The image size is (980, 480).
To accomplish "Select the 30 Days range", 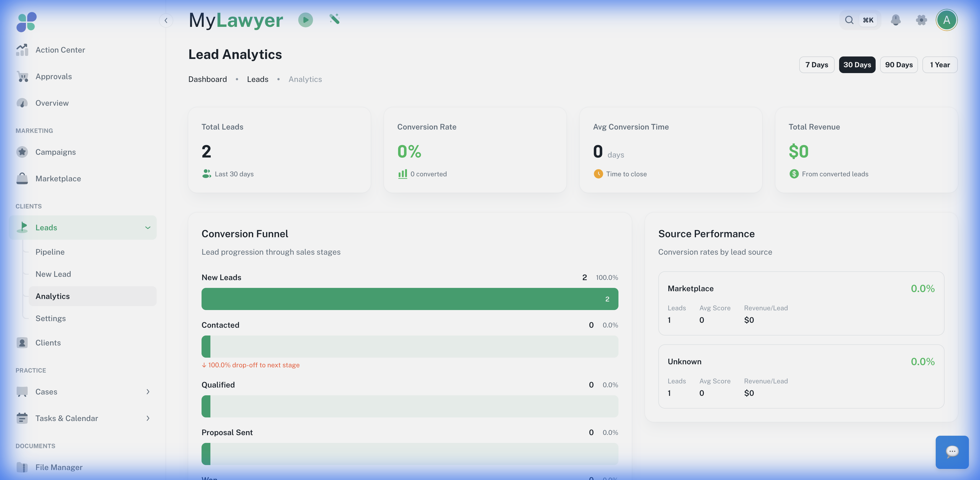I will (x=857, y=65).
